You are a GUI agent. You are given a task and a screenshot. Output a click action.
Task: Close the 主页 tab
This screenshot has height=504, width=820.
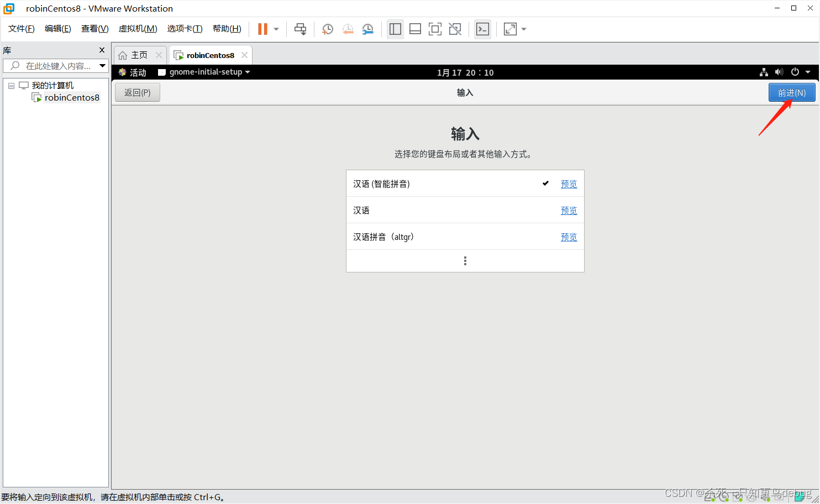point(159,55)
